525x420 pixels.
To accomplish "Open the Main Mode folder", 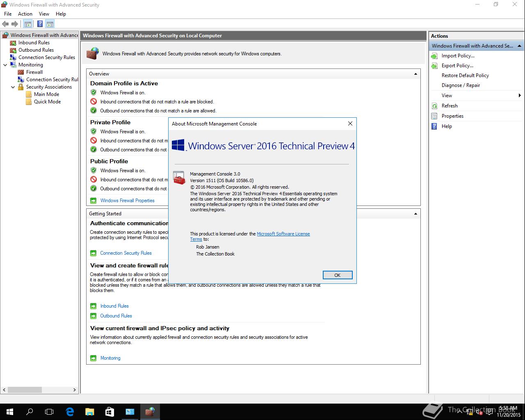I will [46, 94].
